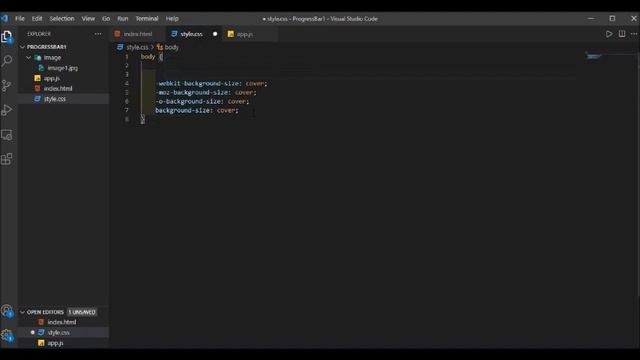Open the Source Control view
This screenshot has height=360, width=640.
coord(7,85)
